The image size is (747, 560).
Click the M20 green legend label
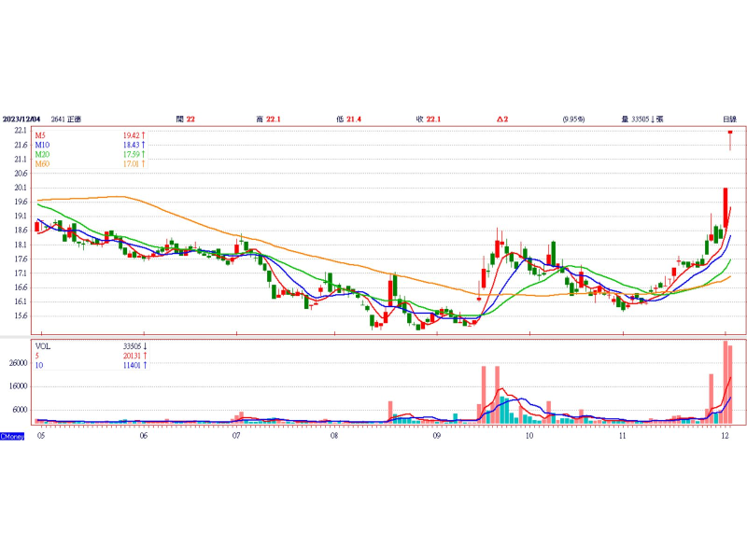coord(43,155)
